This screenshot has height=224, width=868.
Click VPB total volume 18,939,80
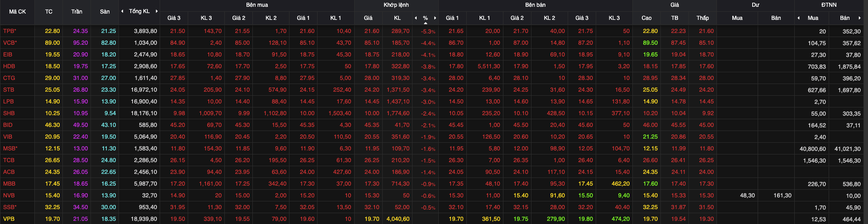click(144, 219)
